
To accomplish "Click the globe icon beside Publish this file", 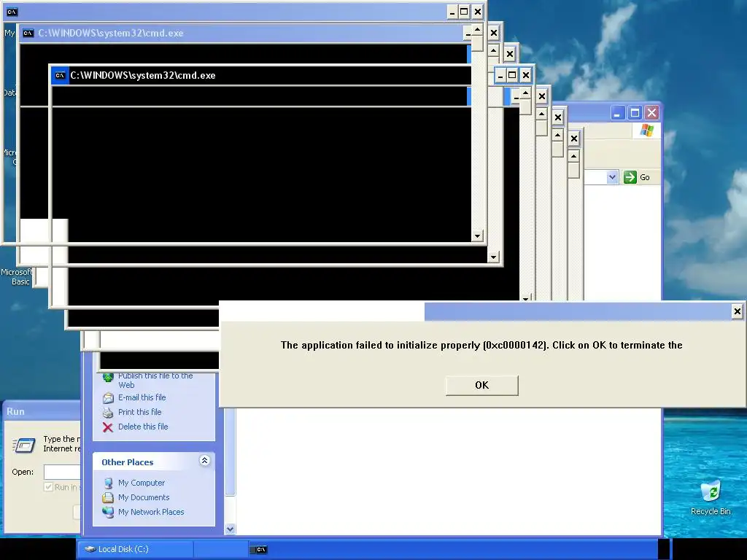I will [x=108, y=378].
